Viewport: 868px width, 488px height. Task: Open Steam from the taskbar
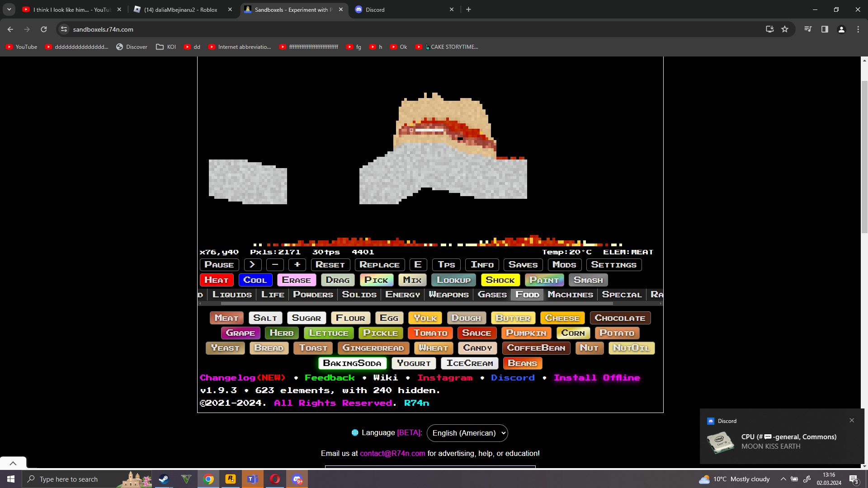(x=164, y=479)
